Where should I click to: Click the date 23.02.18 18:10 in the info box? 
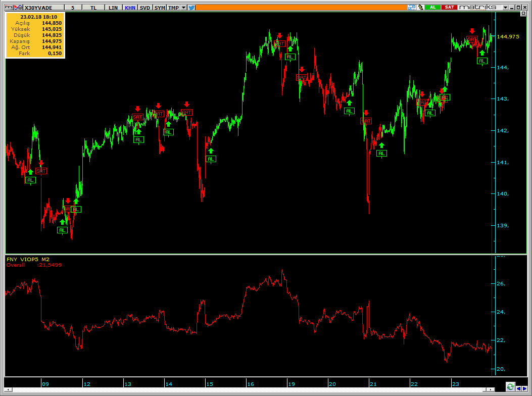[x=39, y=17]
